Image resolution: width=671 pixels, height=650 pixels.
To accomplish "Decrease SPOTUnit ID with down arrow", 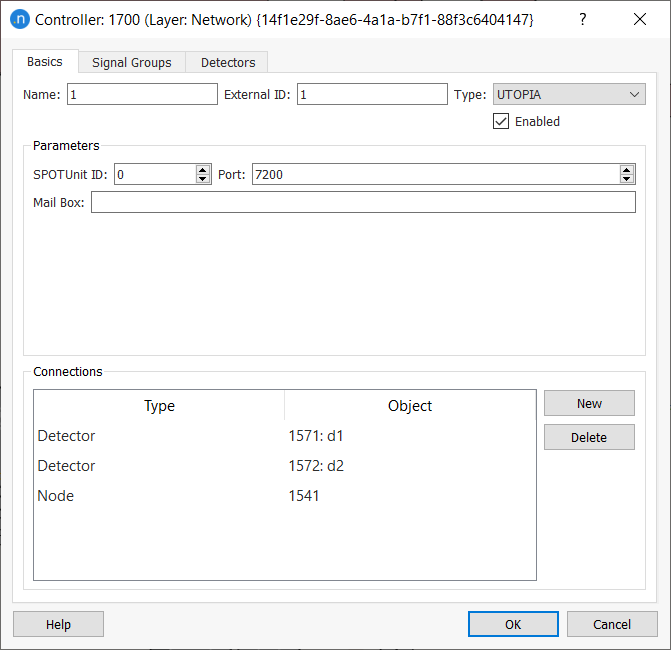I will point(204,179).
